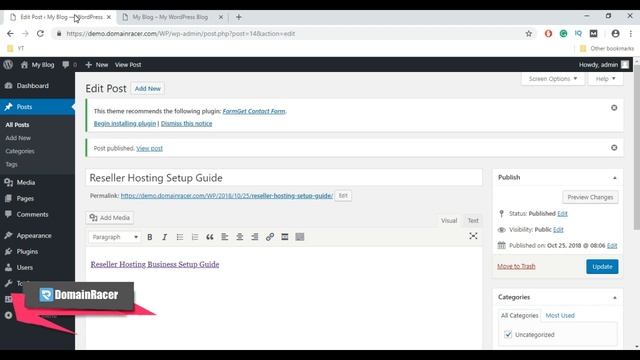Go back in browser history

pyautogui.click(x=10, y=33)
